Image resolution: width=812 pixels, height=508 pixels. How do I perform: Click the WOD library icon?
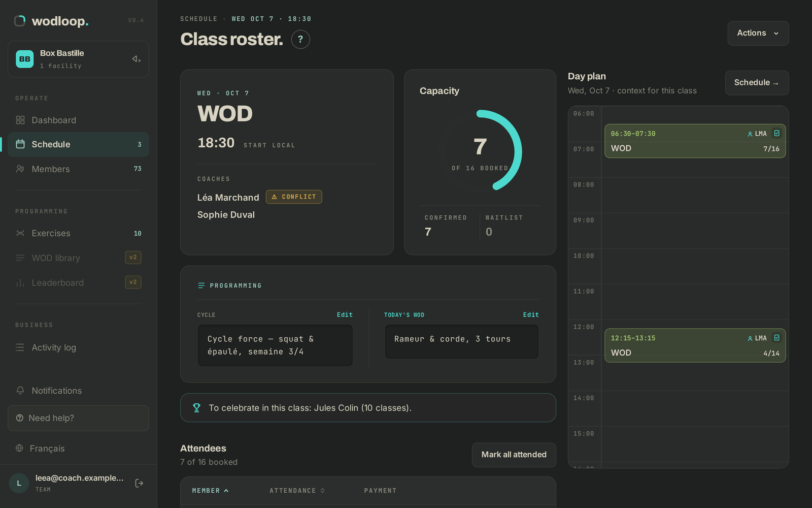[x=20, y=258]
